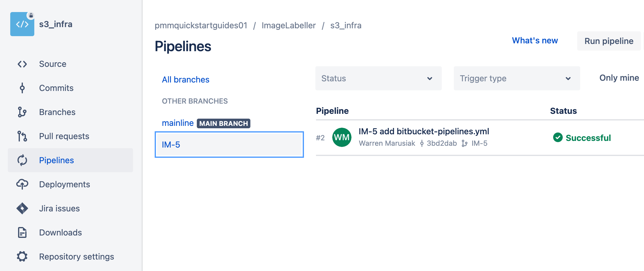Click the Run pipeline button
This screenshot has height=271, width=644.
pos(608,41)
